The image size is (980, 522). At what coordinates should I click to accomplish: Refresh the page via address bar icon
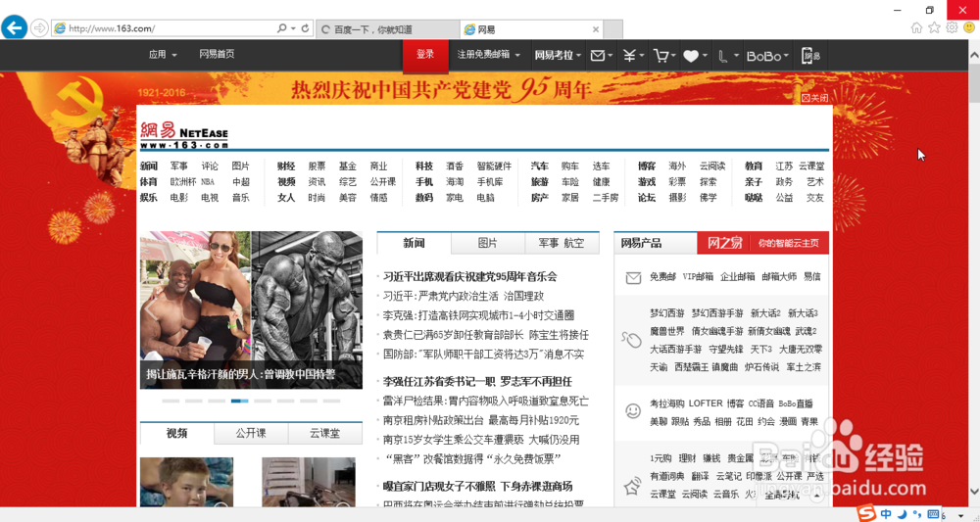pyautogui.click(x=305, y=28)
